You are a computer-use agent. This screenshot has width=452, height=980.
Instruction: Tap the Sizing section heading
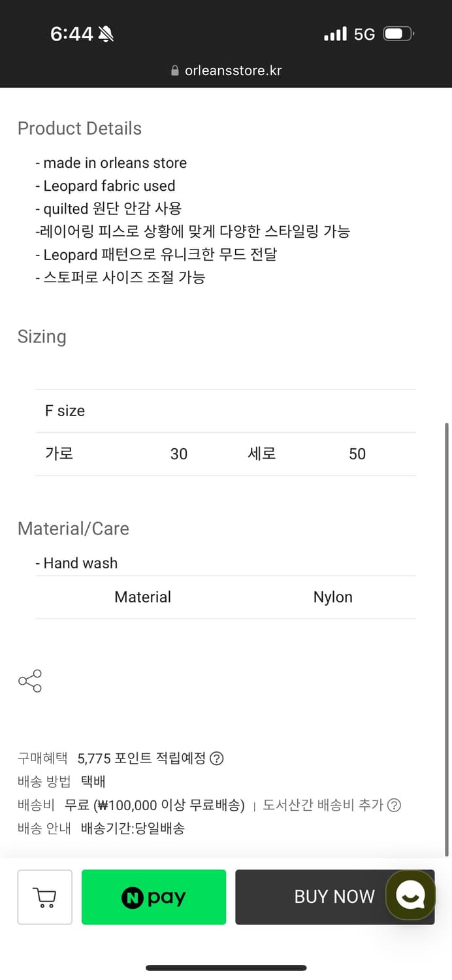[x=42, y=336]
